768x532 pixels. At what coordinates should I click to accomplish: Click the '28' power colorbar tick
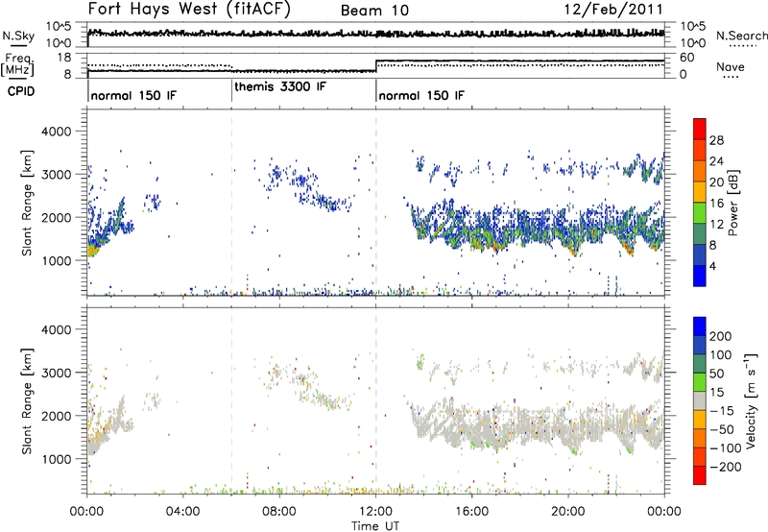pos(716,140)
